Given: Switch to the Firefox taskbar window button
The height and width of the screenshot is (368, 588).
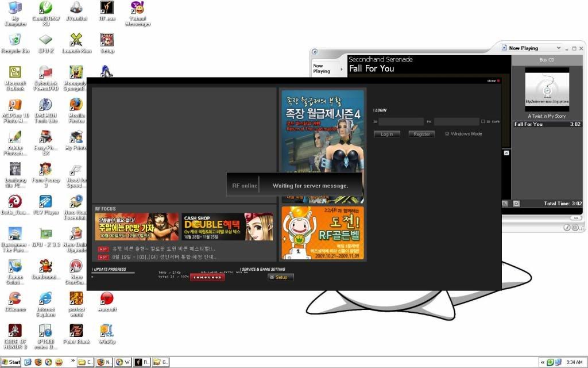Looking at the screenshot, I should [105, 362].
